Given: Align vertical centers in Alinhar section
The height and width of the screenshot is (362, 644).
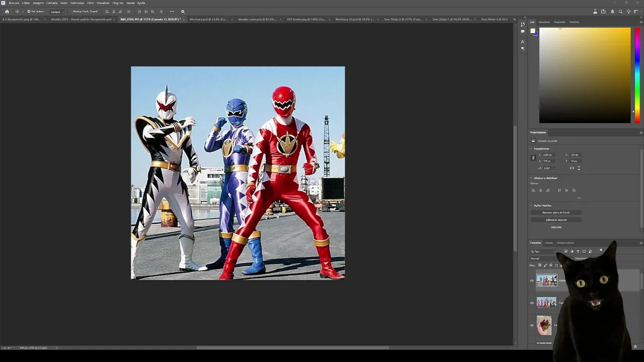Looking at the screenshot, I should pyautogui.click(x=567, y=190).
